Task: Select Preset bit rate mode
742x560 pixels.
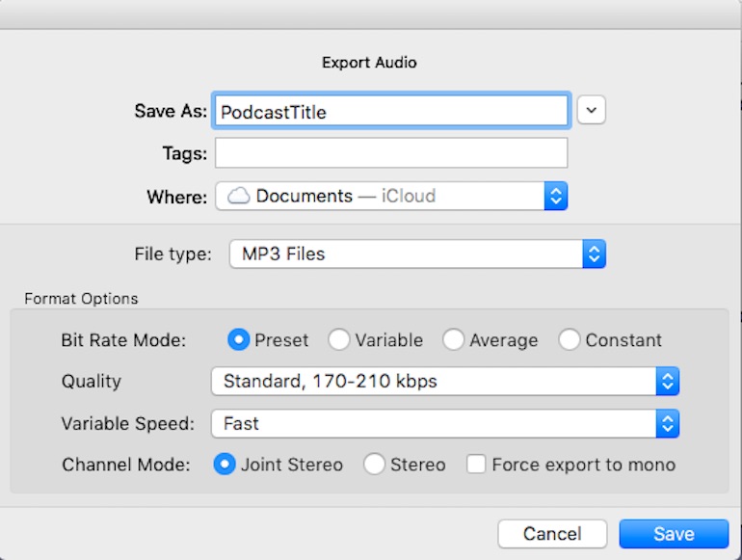Action: [239, 340]
